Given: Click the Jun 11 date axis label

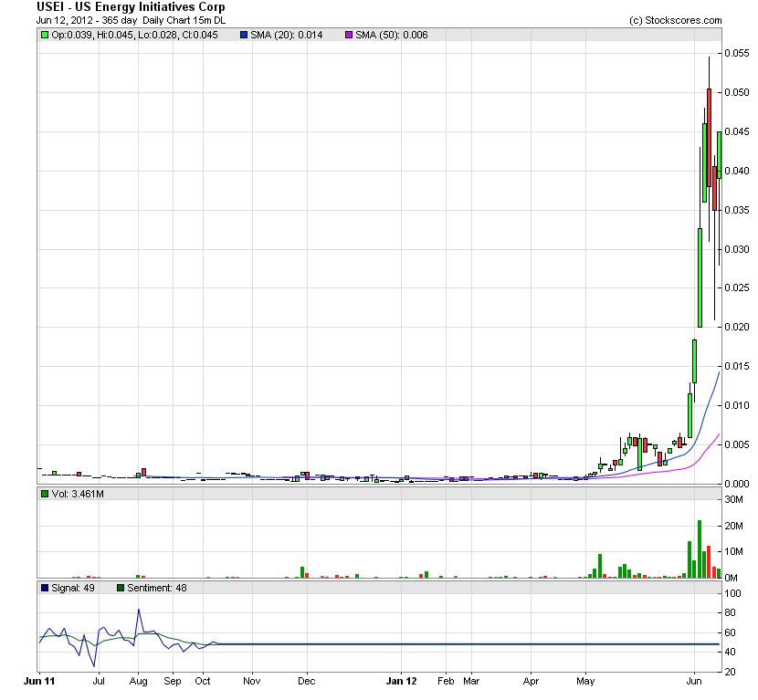Looking at the screenshot, I should click(x=39, y=681).
